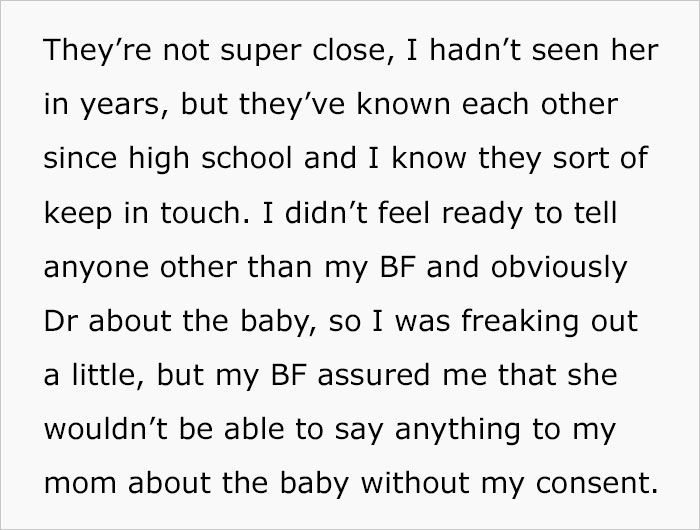
Task: Click the words "freaking out"
Action: coord(549,322)
